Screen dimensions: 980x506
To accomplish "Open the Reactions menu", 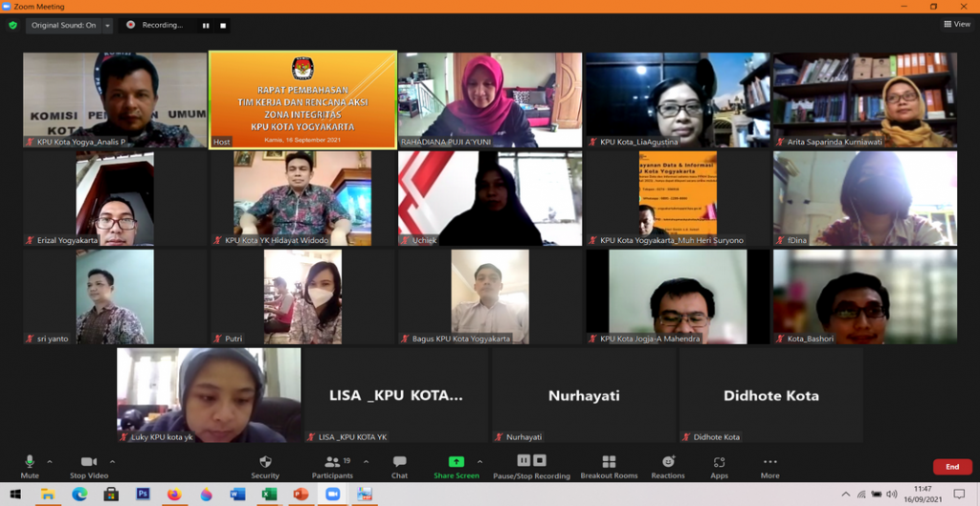I will tap(668, 463).
